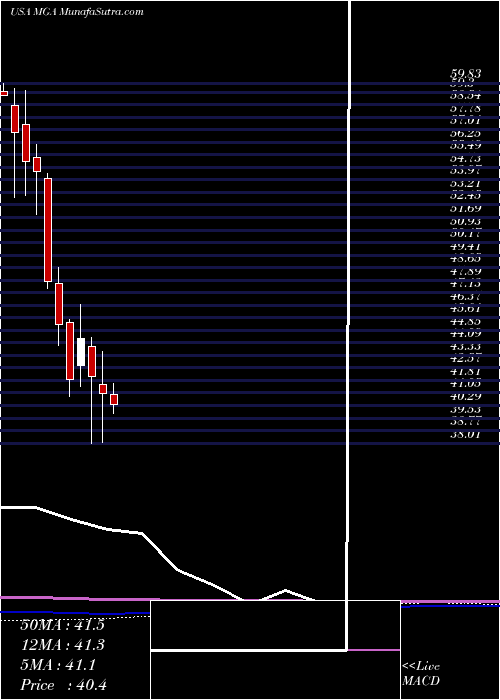This screenshot has height=700, width=500.
Task: Select the 51.69 price axis label
Action: coord(465,208)
